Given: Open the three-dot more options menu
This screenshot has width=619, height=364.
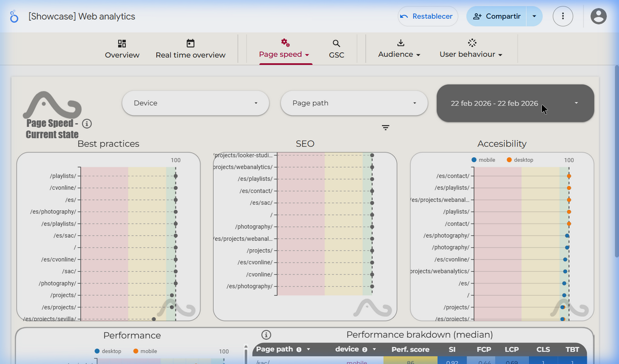Looking at the screenshot, I should 563,16.
